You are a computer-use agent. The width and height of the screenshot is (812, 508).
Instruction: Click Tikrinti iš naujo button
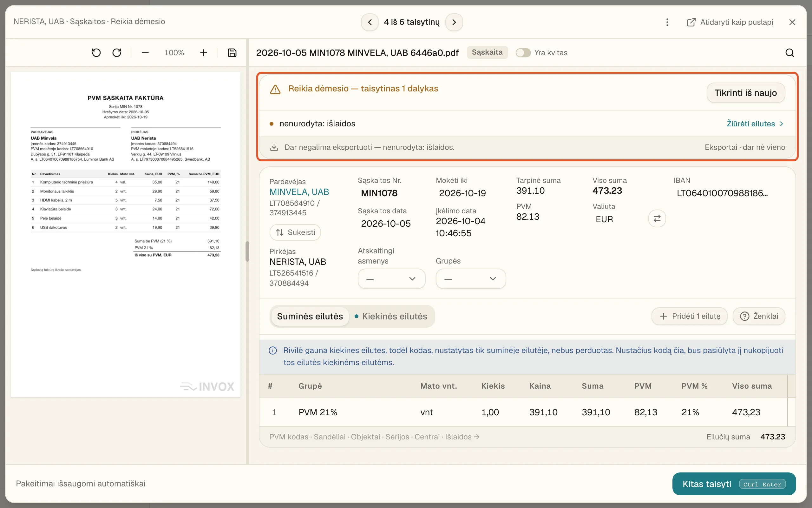pyautogui.click(x=746, y=93)
